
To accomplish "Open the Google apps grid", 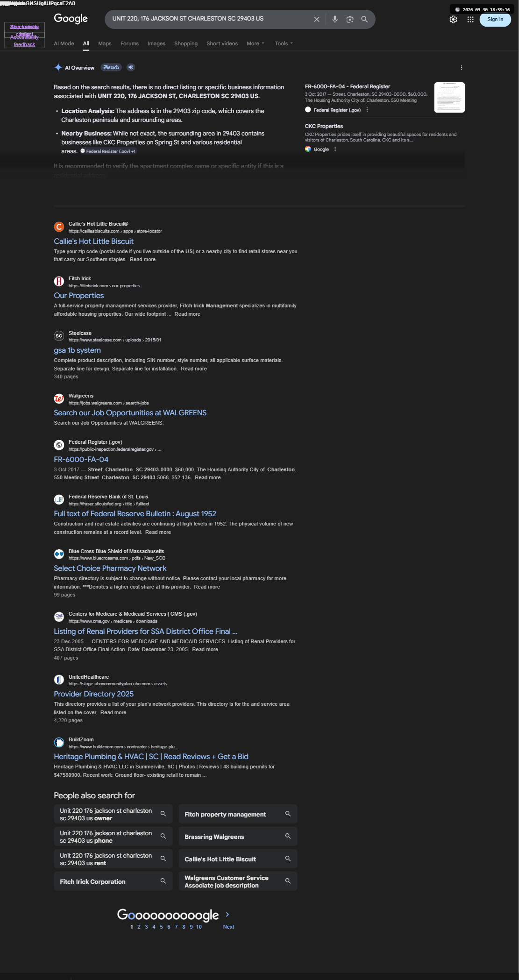I will click(x=470, y=20).
